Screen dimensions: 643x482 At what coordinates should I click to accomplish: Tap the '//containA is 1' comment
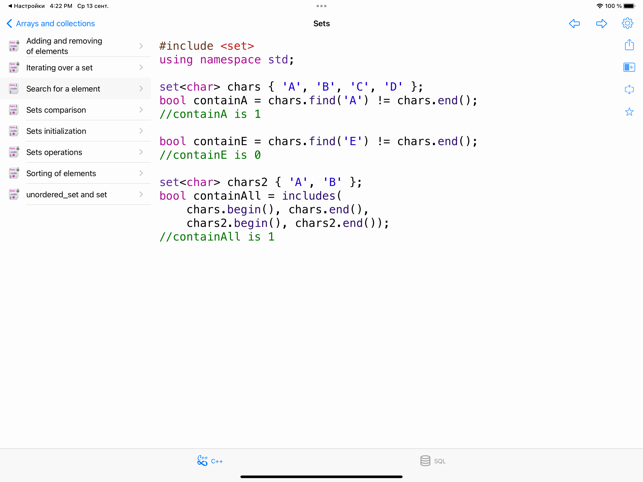(x=210, y=114)
